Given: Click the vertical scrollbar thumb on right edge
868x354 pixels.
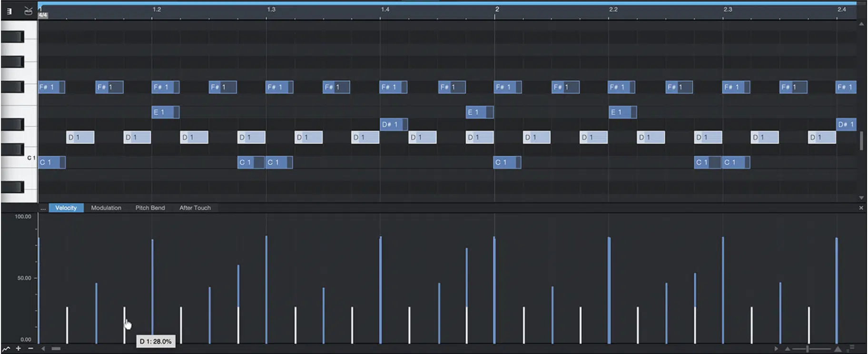Looking at the screenshot, I should (861, 141).
